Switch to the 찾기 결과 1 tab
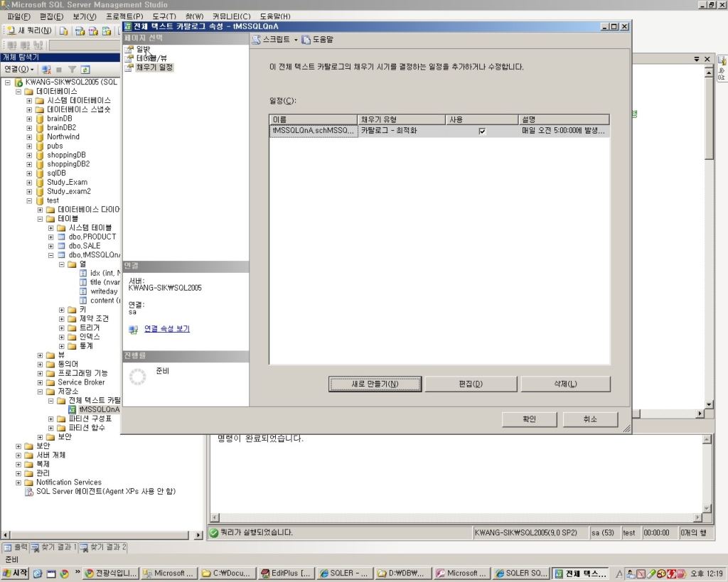The image size is (728, 582). 53,548
